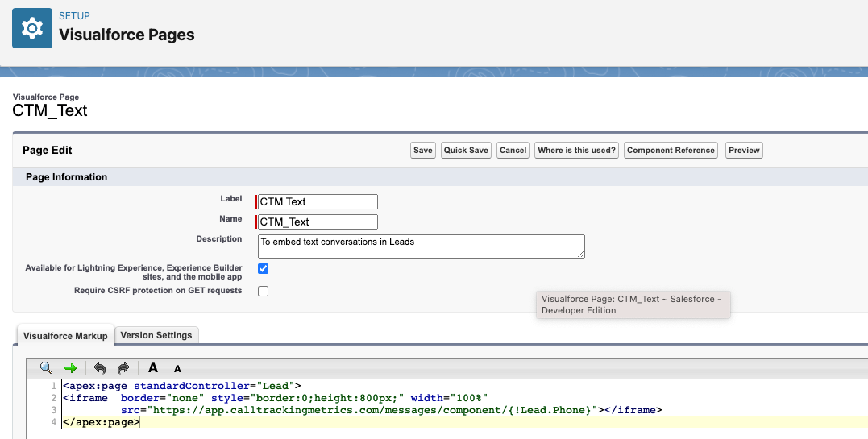Click the Description text area
Viewport: 868px width, 439px height.
pos(422,246)
